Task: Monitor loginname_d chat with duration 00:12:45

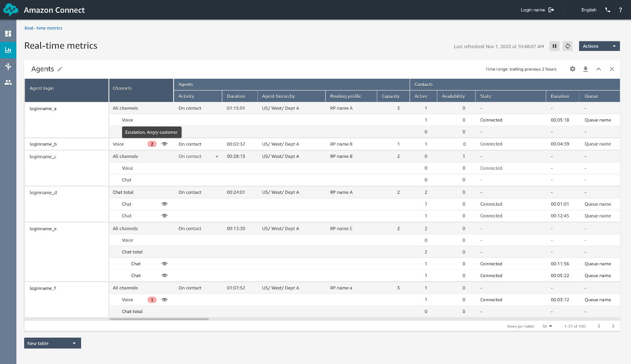Action: [x=164, y=216]
